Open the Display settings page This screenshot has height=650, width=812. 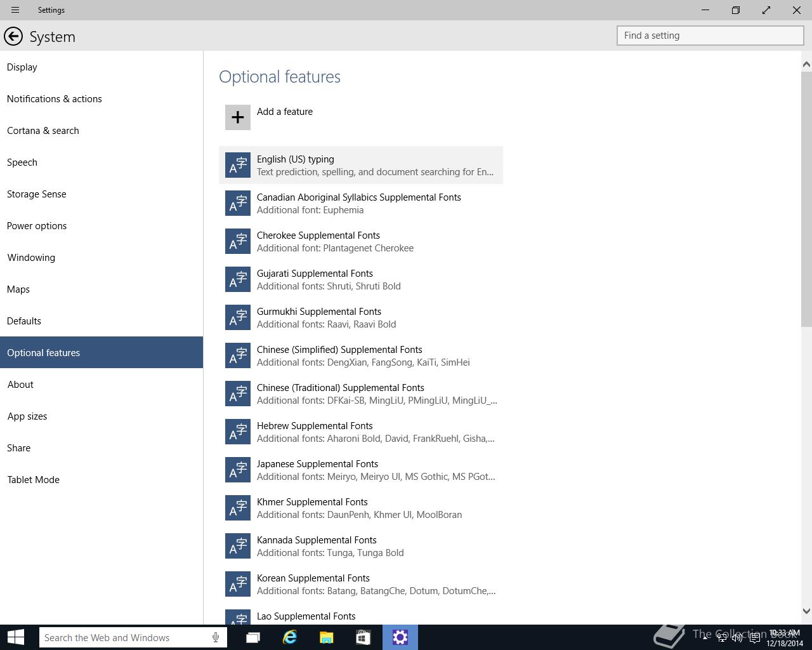click(101, 67)
